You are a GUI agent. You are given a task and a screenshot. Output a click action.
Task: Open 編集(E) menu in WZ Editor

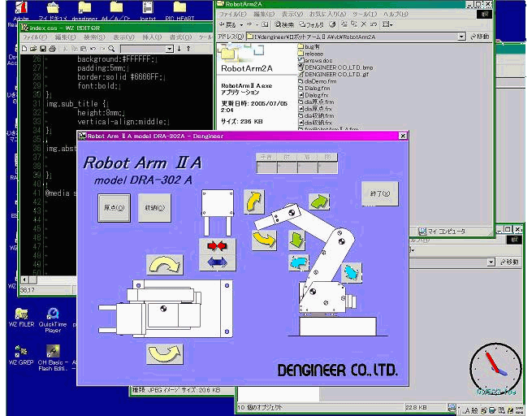[66, 37]
